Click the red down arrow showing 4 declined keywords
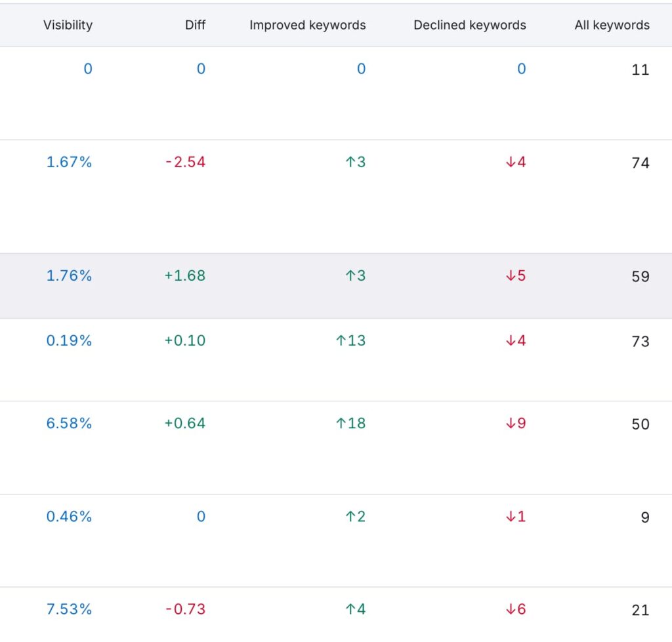 (x=515, y=162)
